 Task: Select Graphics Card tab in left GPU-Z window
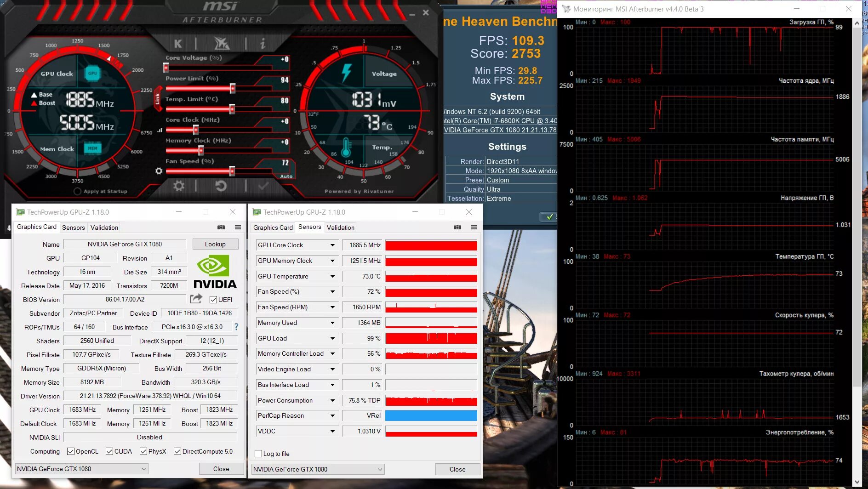(x=37, y=227)
